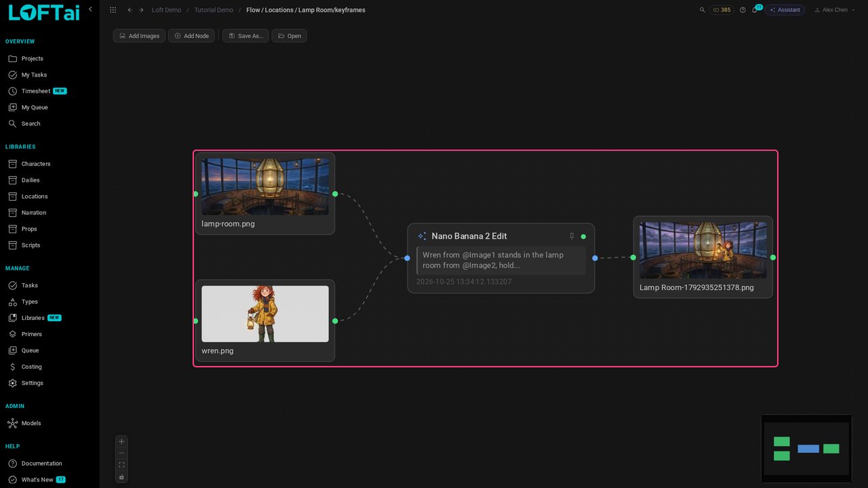
Task: Open the apps grid icon
Action: [x=113, y=10]
